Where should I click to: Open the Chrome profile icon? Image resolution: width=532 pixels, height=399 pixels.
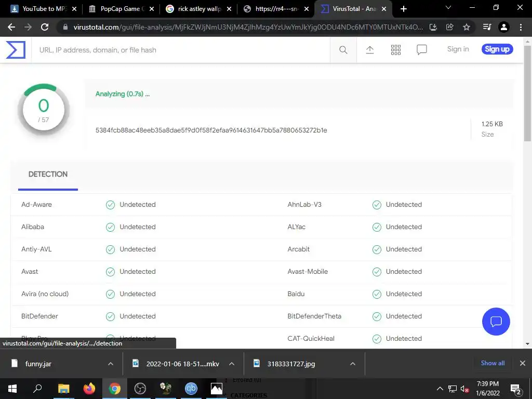pos(504,27)
